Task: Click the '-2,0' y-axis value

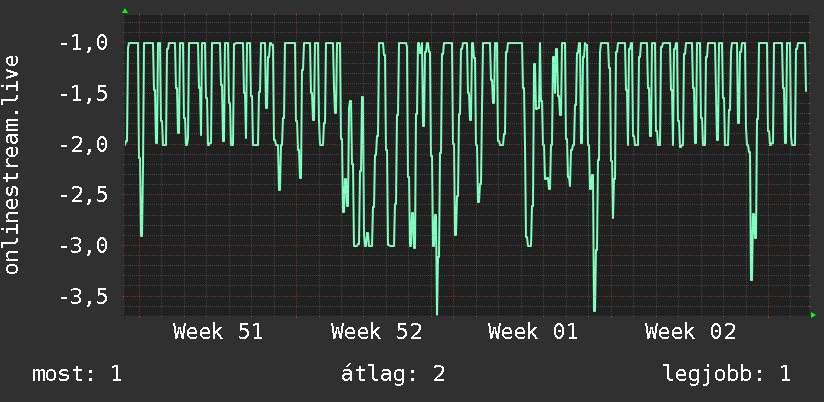Action: point(84,145)
